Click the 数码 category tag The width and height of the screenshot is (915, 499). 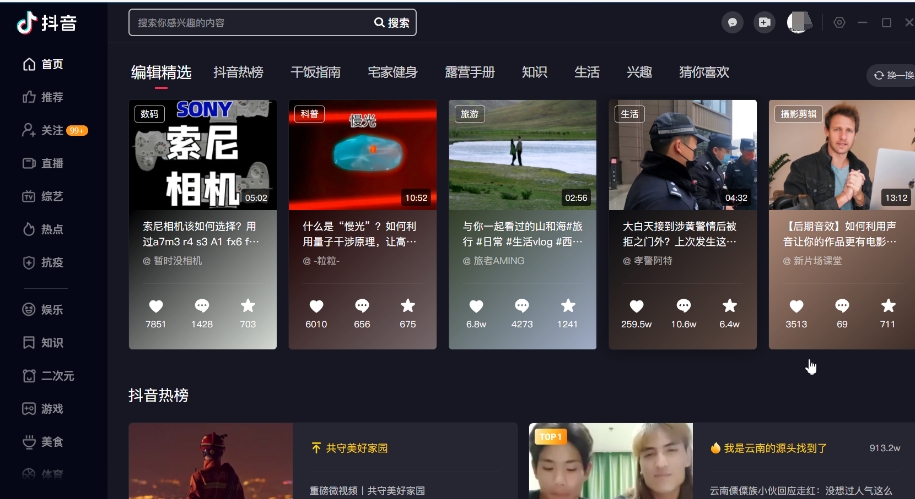pyautogui.click(x=149, y=114)
